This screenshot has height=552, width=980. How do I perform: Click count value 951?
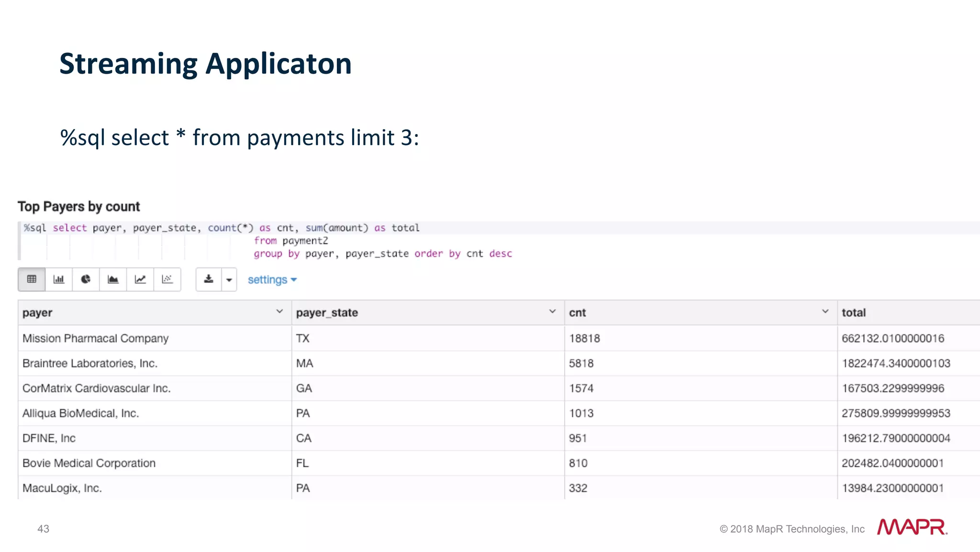578,438
